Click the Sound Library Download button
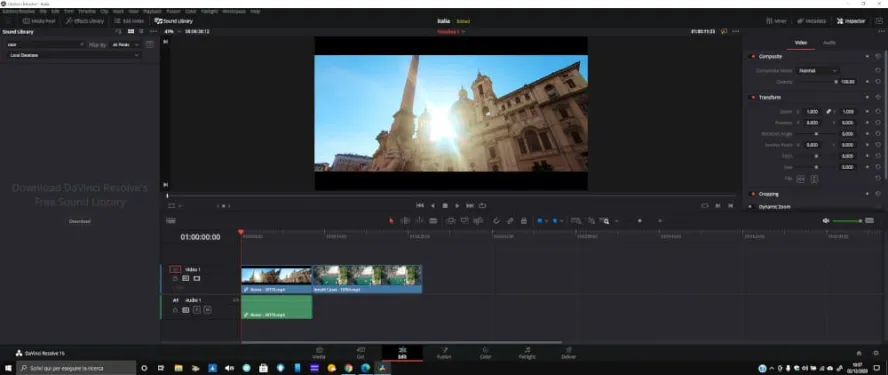 point(80,221)
